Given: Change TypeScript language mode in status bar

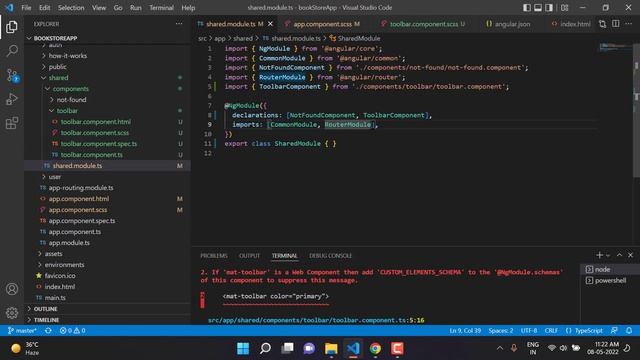Looking at the screenshot, I should coord(584,330).
